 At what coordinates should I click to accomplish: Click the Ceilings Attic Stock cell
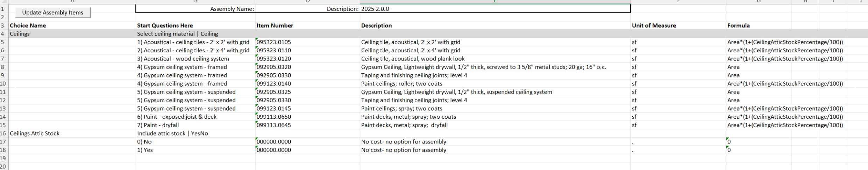point(35,133)
